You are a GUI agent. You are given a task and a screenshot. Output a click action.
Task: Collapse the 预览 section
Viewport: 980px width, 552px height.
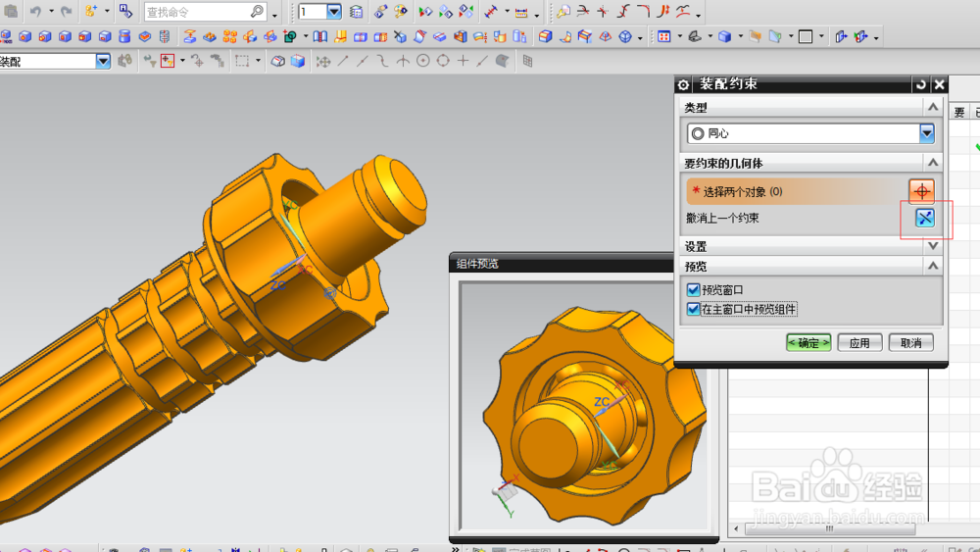click(x=933, y=266)
